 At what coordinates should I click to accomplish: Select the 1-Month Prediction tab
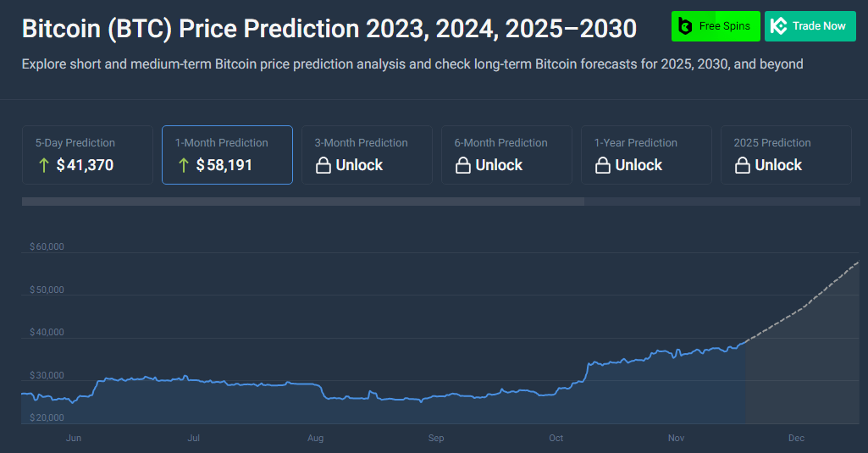227,154
